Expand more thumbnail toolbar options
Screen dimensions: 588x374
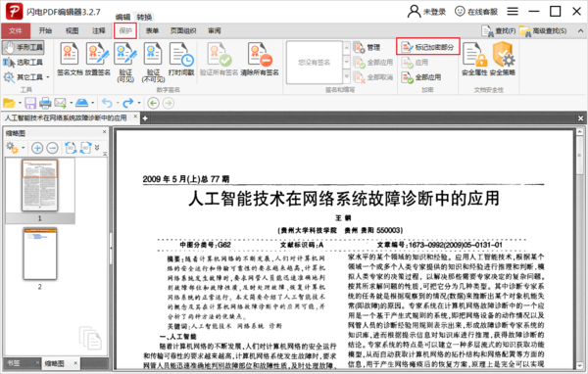97,148
